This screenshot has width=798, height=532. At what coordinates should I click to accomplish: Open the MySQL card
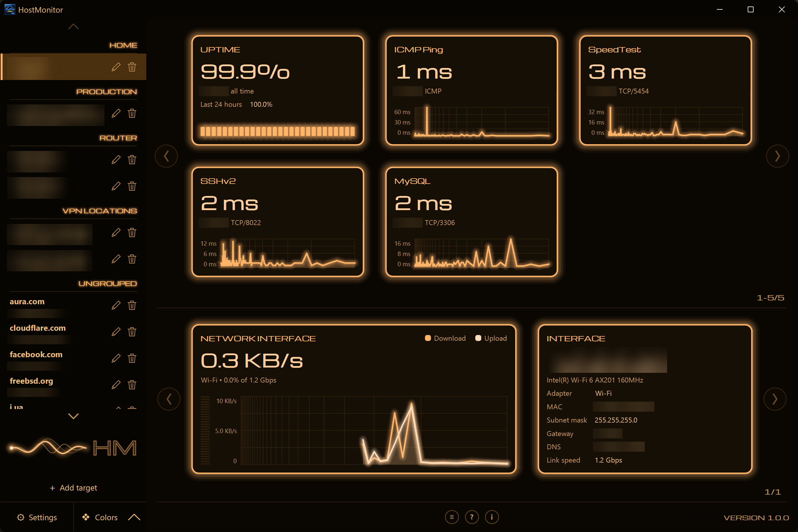point(472,222)
